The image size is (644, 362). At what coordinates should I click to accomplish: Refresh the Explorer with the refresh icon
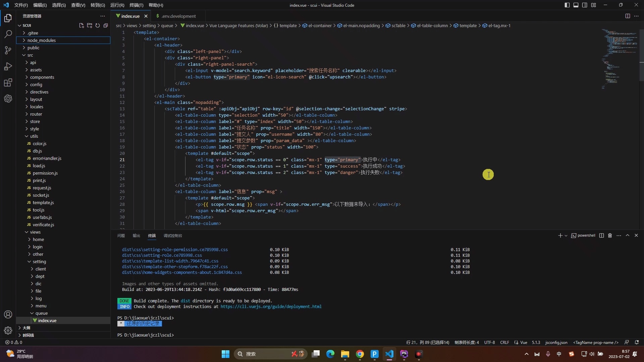pos(97,25)
